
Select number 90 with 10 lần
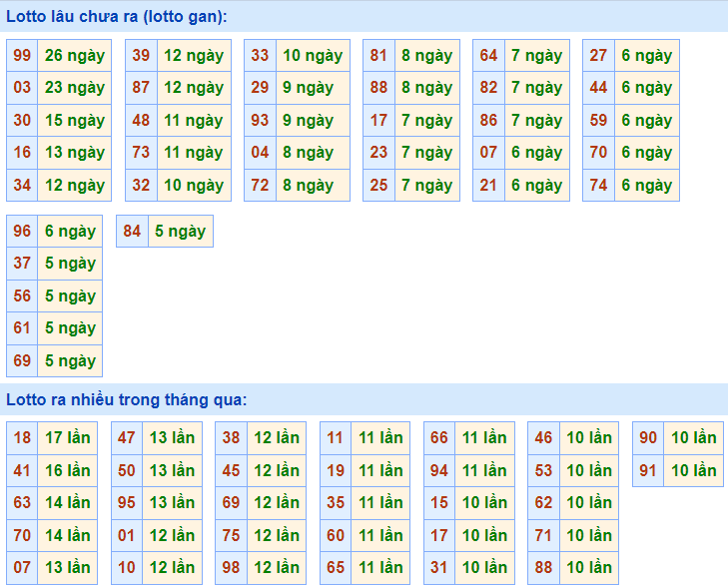pos(648,437)
